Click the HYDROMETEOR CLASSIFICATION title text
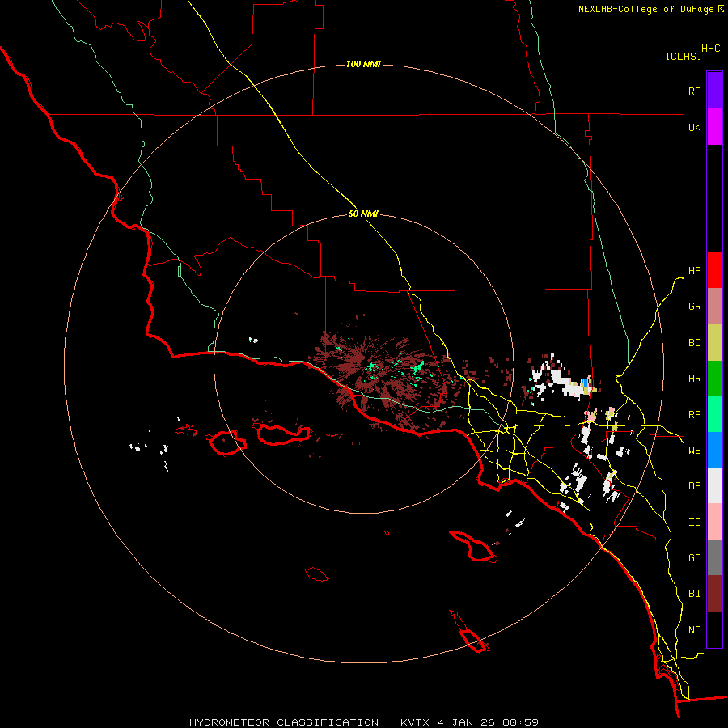728x728 pixels. (284, 722)
